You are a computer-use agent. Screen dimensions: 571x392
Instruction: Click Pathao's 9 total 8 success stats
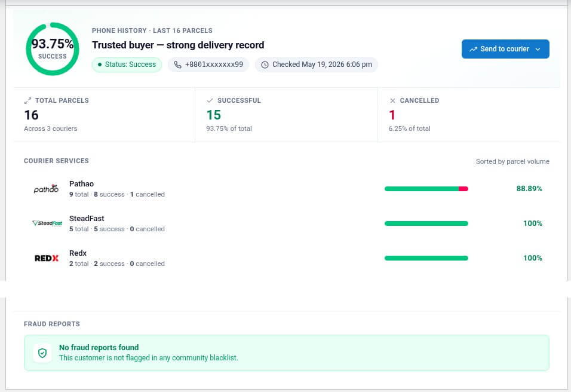[117, 195]
